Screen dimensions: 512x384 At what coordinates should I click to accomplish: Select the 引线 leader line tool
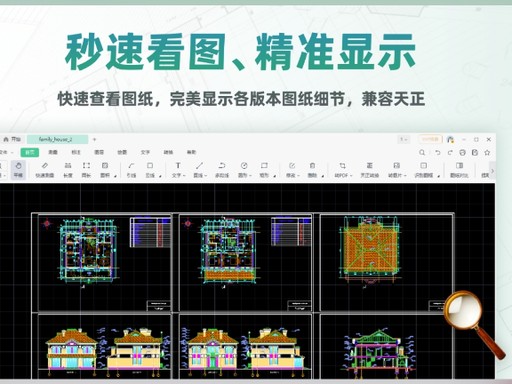[x=131, y=169]
